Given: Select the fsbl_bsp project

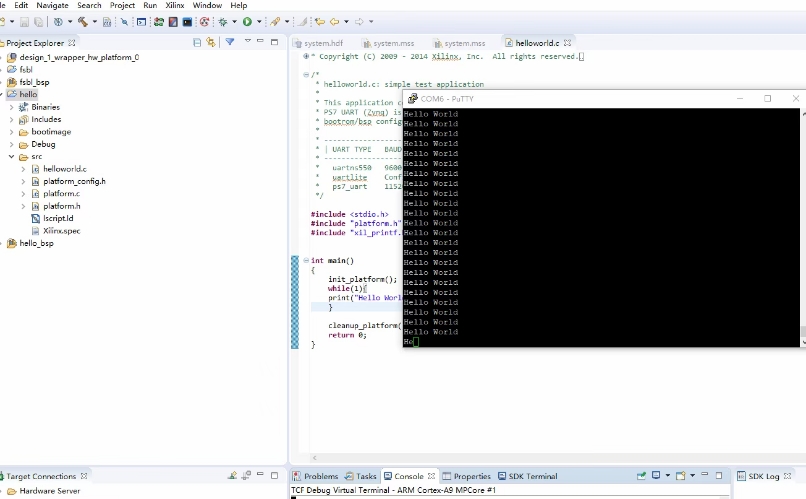Looking at the screenshot, I should (34, 82).
